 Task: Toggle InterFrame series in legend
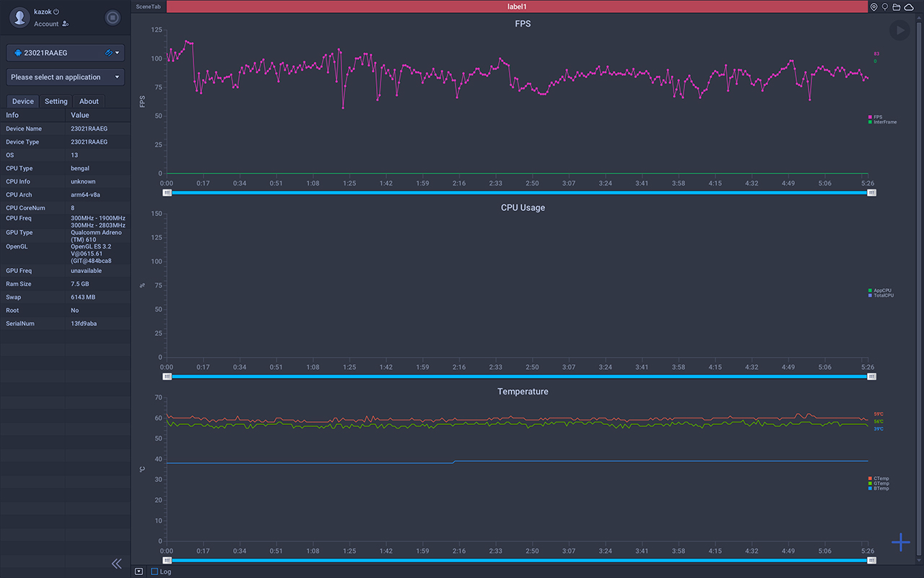883,122
